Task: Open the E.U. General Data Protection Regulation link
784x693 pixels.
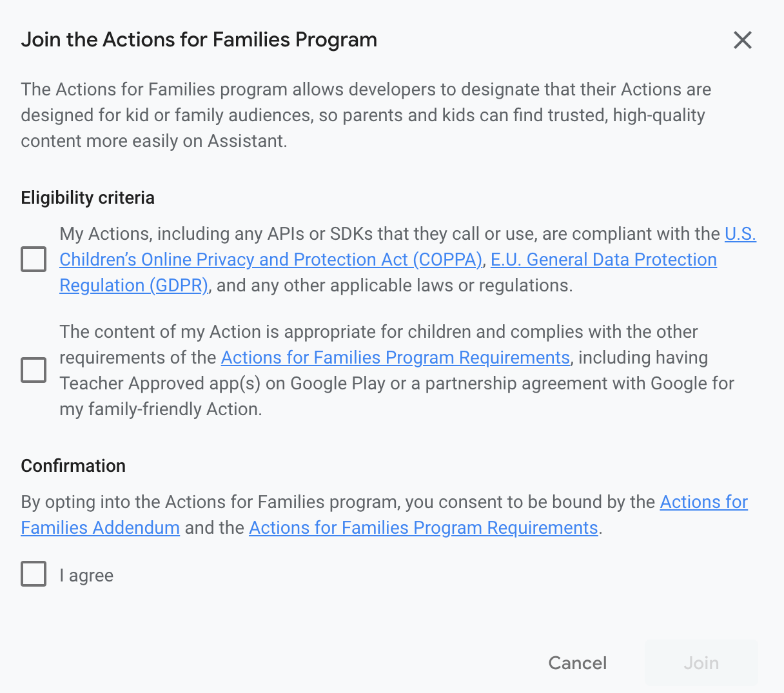Action: (x=603, y=260)
